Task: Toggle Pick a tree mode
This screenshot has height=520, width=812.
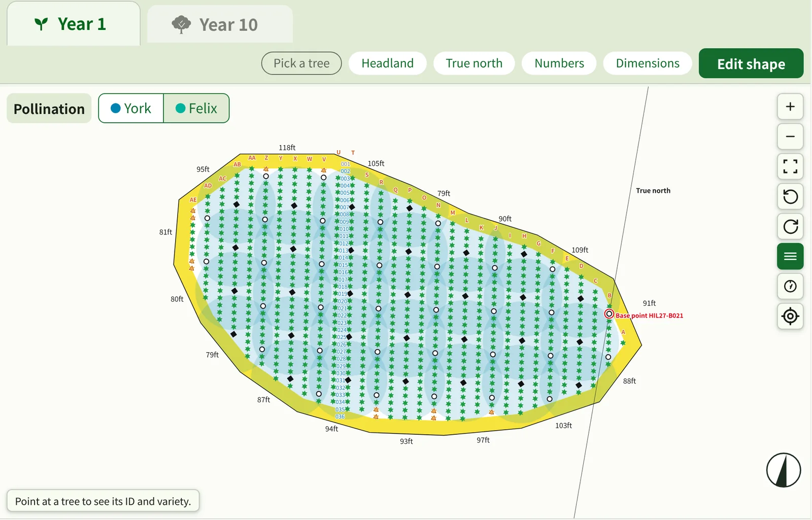Action: coord(301,63)
